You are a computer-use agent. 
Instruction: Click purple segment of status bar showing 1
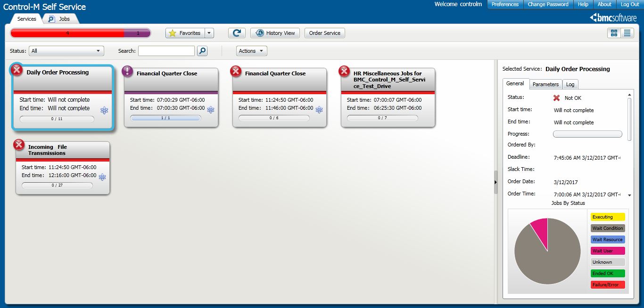click(x=137, y=33)
